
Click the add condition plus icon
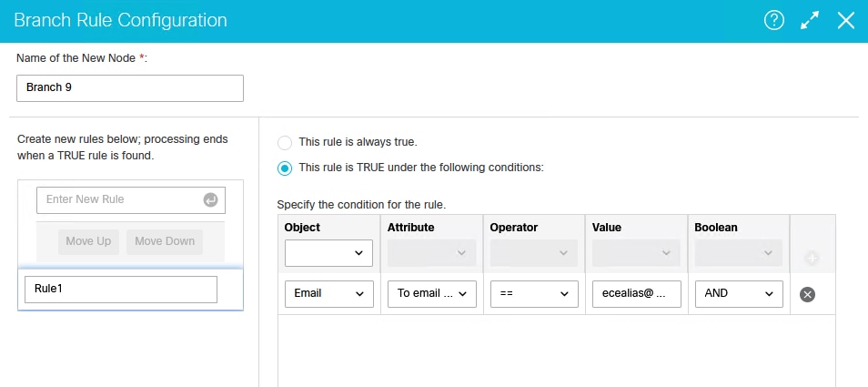tap(812, 258)
